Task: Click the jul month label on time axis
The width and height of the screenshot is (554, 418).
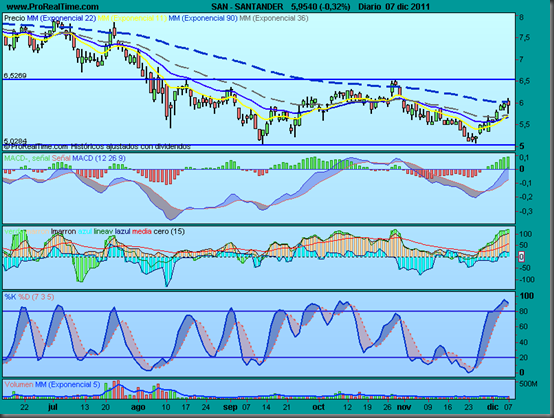Action: coord(52,407)
